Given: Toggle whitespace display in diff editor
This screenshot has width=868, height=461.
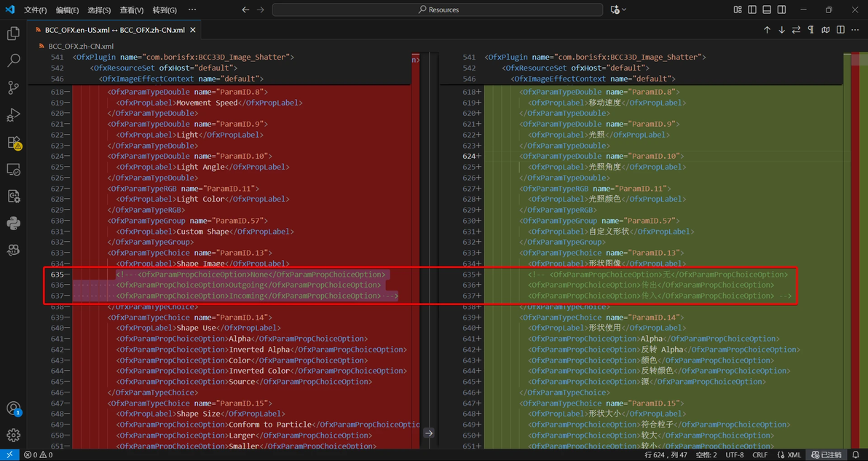Looking at the screenshot, I should tap(811, 30).
